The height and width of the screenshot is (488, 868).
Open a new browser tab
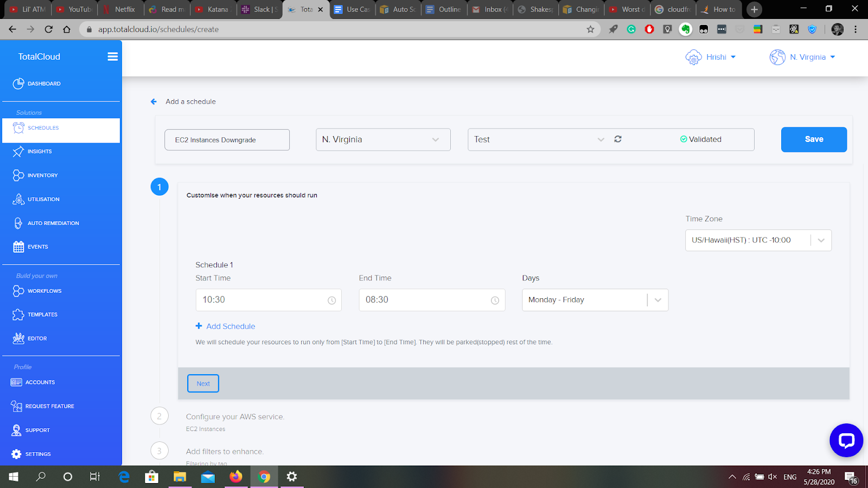click(754, 9)
